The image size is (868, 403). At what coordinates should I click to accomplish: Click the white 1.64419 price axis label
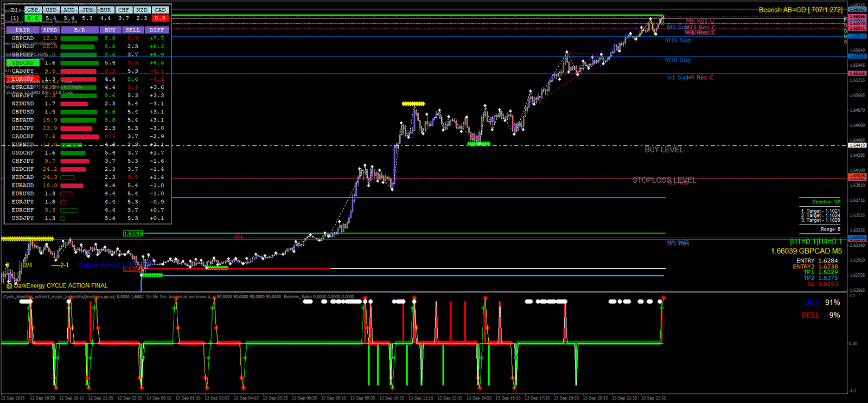coord(857,145)
